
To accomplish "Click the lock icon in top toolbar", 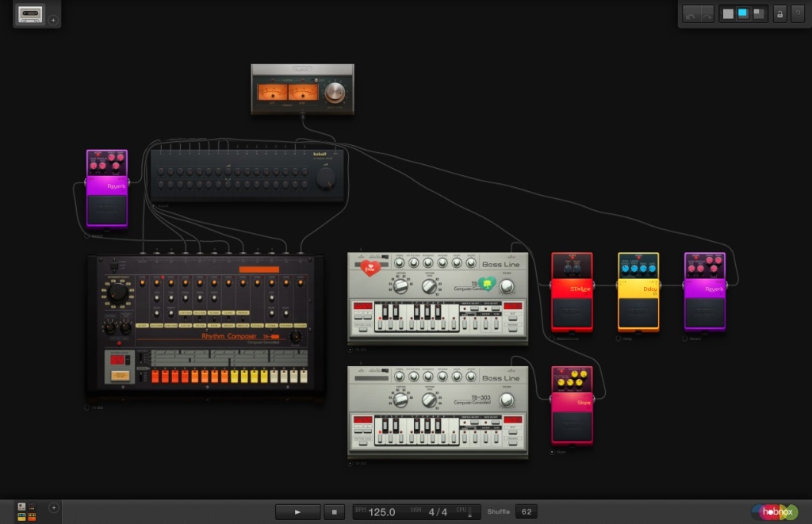I will point(779,13).
